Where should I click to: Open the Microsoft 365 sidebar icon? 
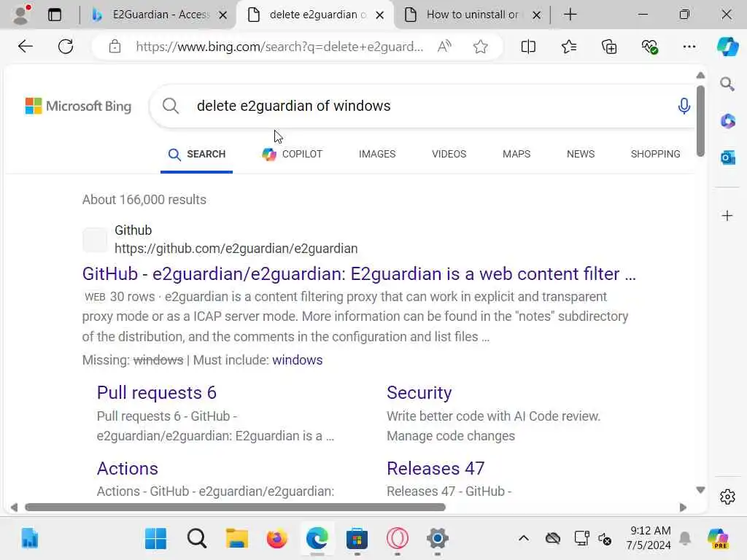click(x=727, y=121)
